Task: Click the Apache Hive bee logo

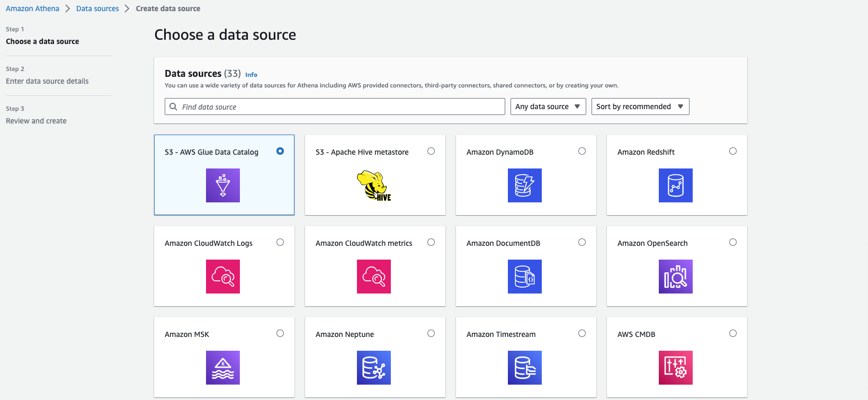Action: click(x=374, y=185)
